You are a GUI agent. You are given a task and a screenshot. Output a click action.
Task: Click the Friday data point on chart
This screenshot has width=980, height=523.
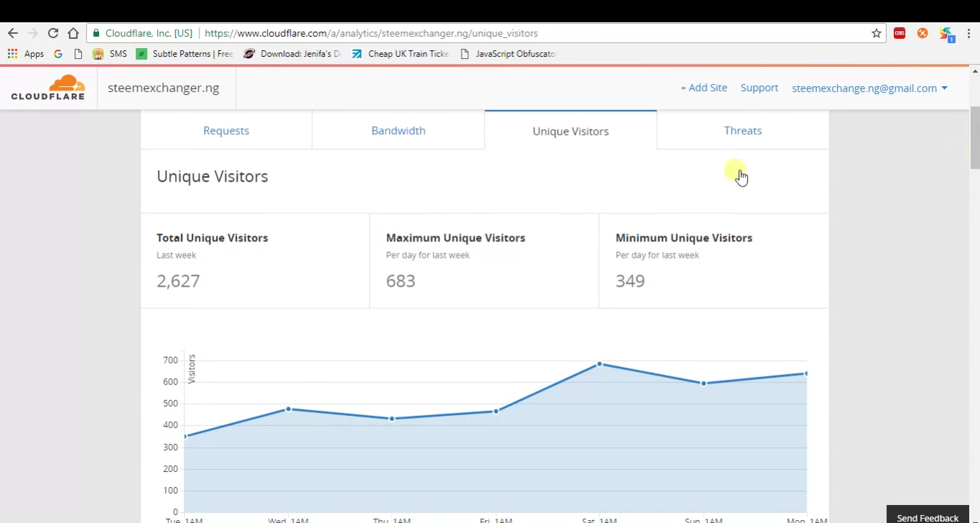click(x=496, y=411)
